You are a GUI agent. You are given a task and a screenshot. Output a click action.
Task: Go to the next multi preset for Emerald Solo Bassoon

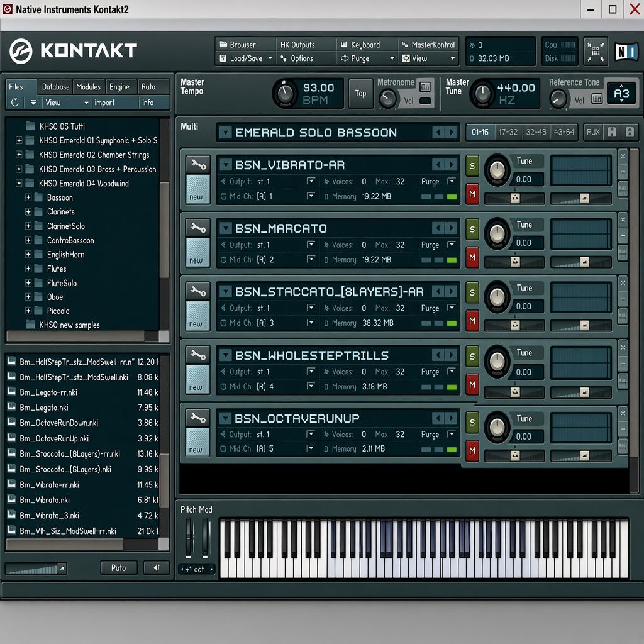point(452,132)
